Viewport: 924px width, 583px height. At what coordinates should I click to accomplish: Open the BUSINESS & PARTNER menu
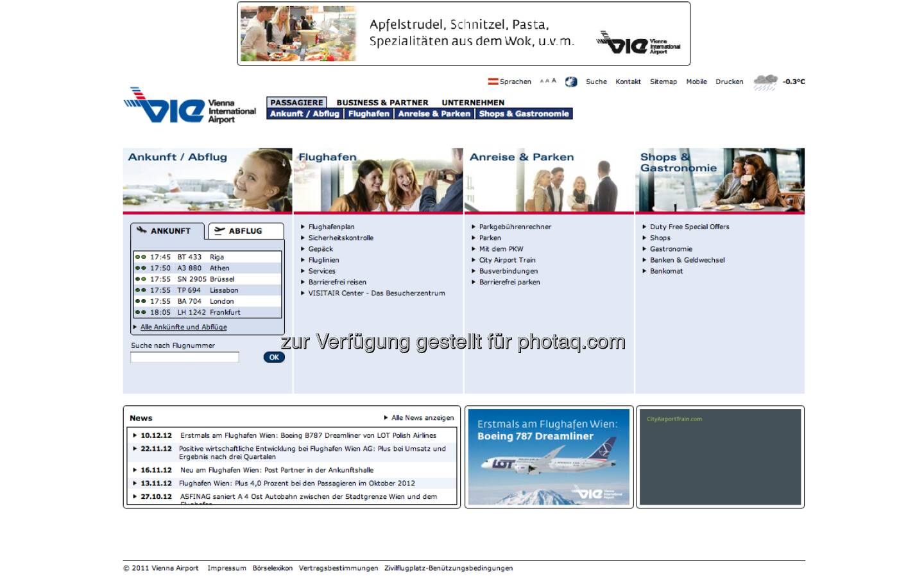coord(382,103)
